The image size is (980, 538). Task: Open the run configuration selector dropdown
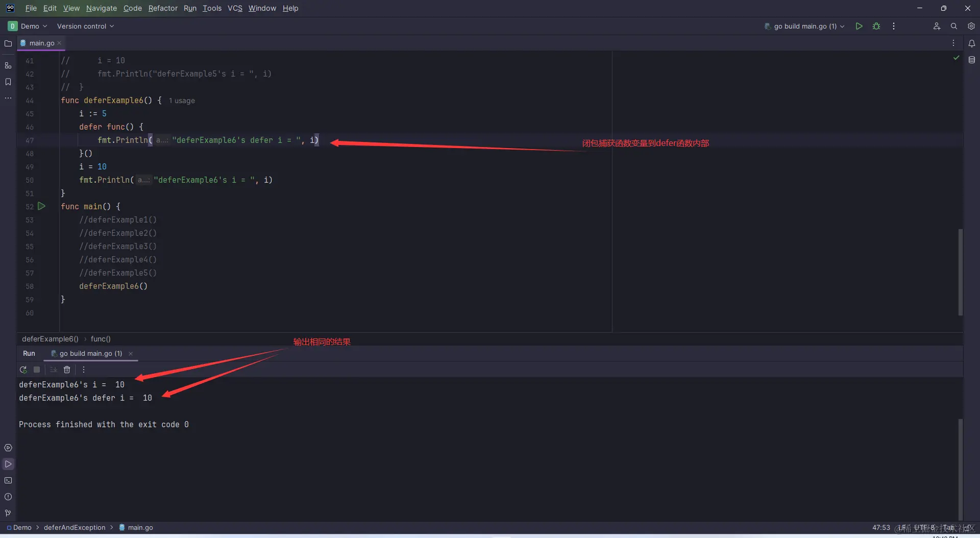[804, 26]
